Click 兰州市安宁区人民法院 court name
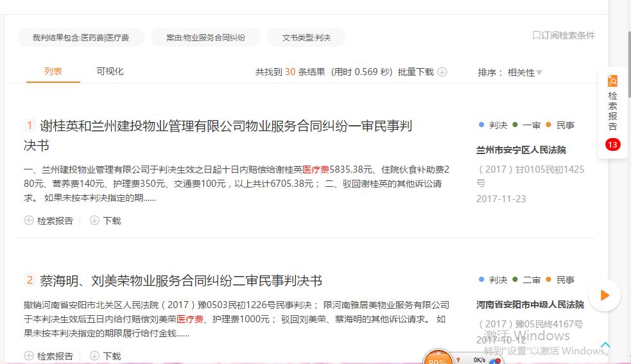This screenshot has width=631, height=364. tap(521, 150)
